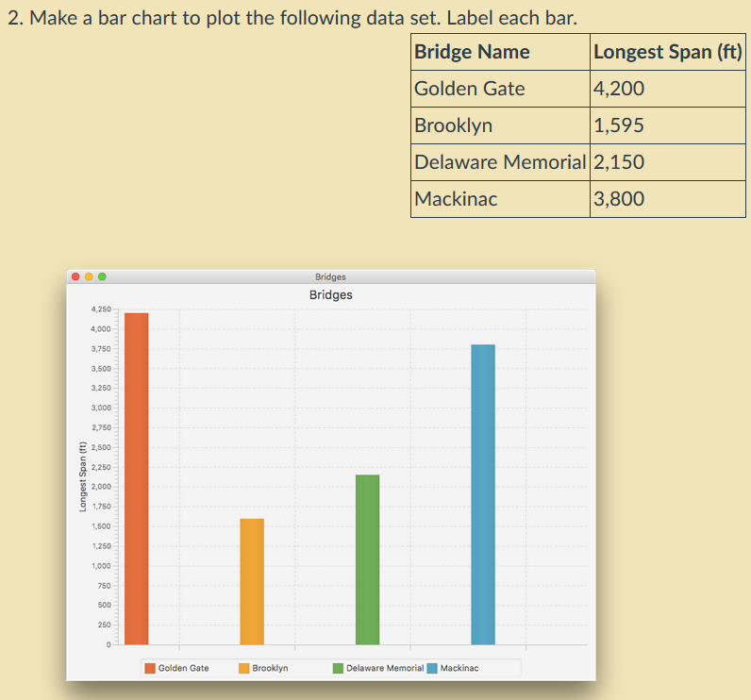Click the 3,750 y-axis tick label

pyautogui.click(x=101, y=348)
